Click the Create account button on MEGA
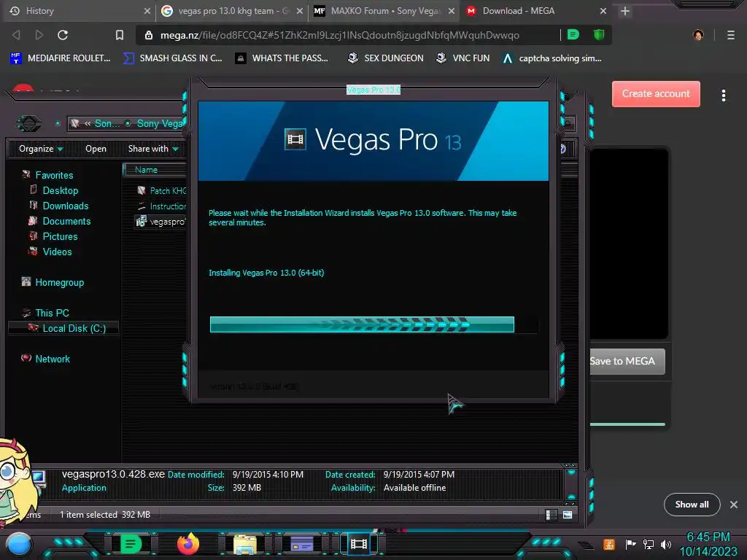747x560 pixels. point(656,94)
